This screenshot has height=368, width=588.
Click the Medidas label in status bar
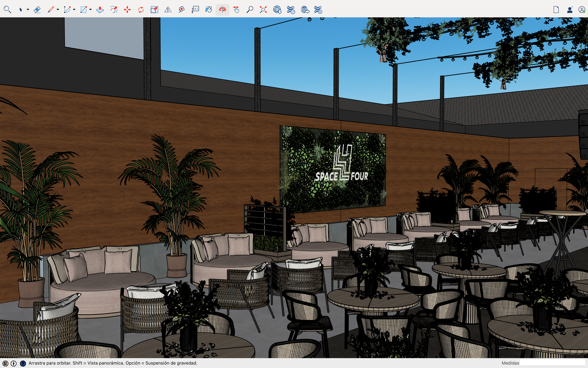point(510,363)
